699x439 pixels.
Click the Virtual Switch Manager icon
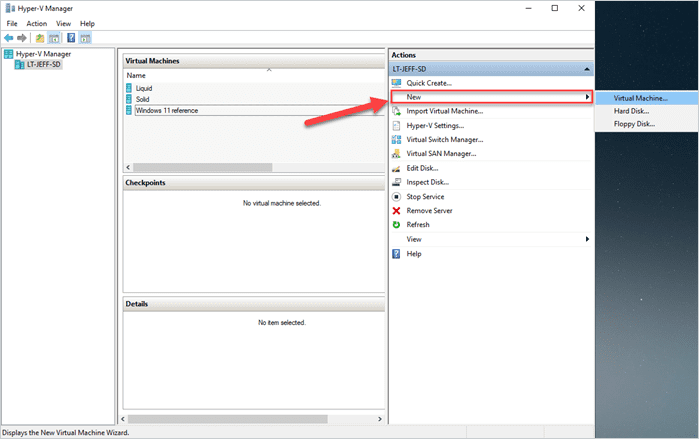[x=396, y=139]
